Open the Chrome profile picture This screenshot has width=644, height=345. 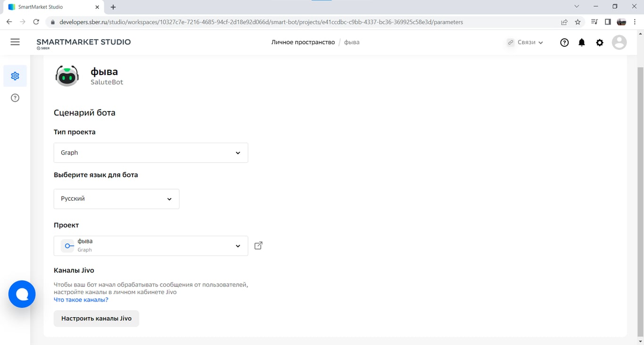[x=621, y=22]
